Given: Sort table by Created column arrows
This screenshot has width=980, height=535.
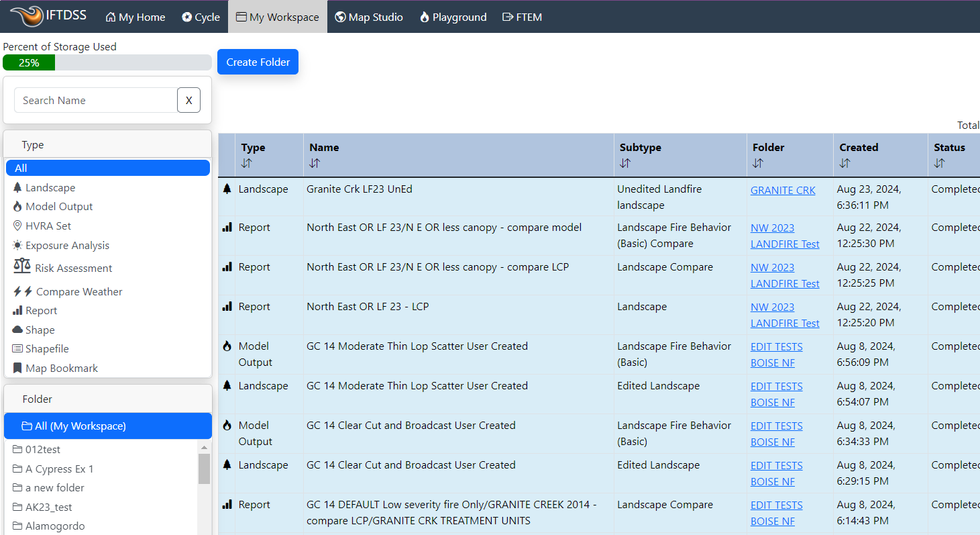Looking at the screenshot, I should (x=845, y=163).
